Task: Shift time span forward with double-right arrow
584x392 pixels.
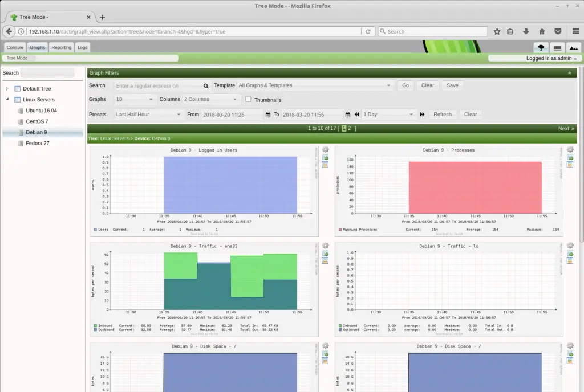Action: (422, 115)
